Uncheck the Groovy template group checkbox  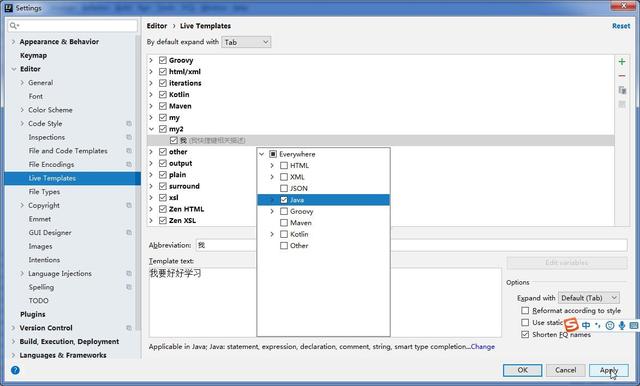coord(163,60)
